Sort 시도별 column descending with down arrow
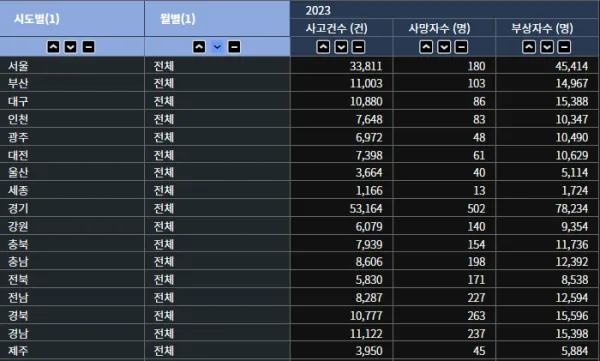Image resolution: width=600 pixels, height=361 pixels. 71,47
